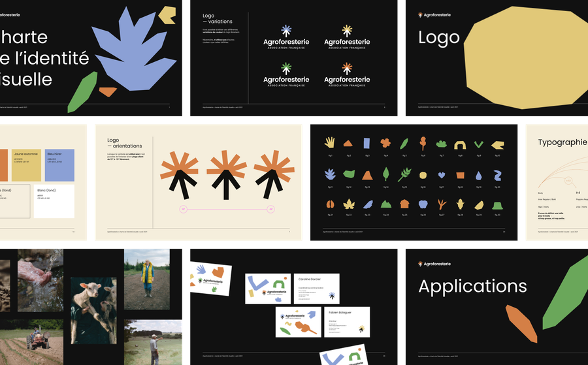Select the yellow corn cob icon
This screenshot has height=365, width=588.
tap(460, 204)
